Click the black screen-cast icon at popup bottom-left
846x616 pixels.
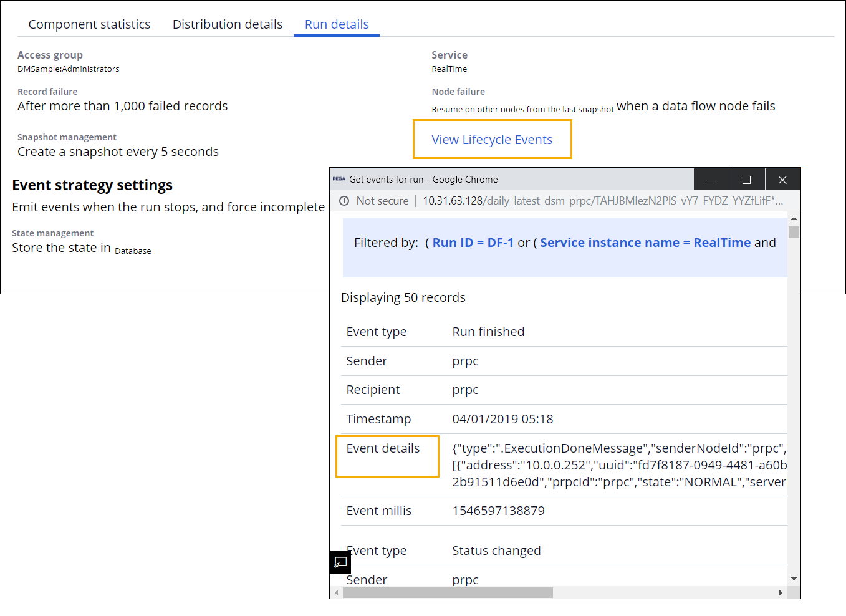[x=340, y=562]
